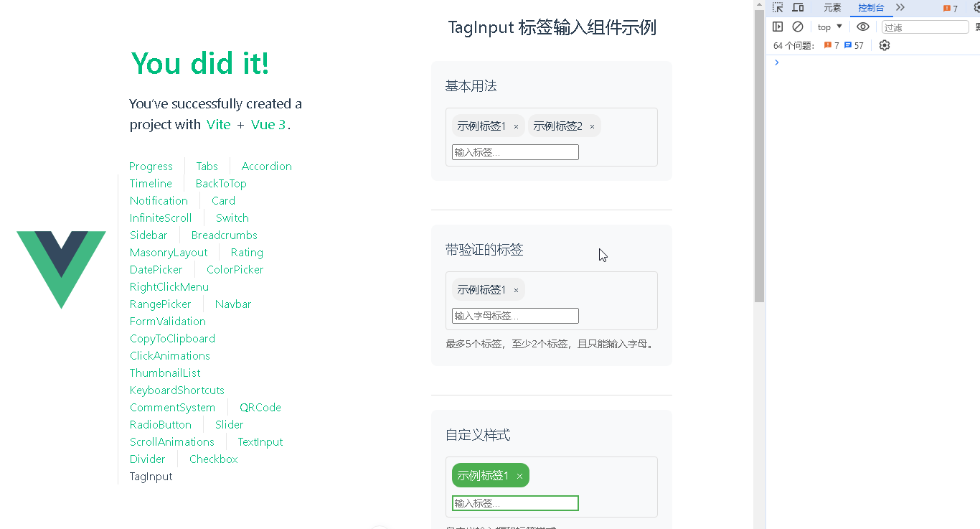Switch to the 元素 DevTools tab
980x529 pixels.
tap(832, 8)
